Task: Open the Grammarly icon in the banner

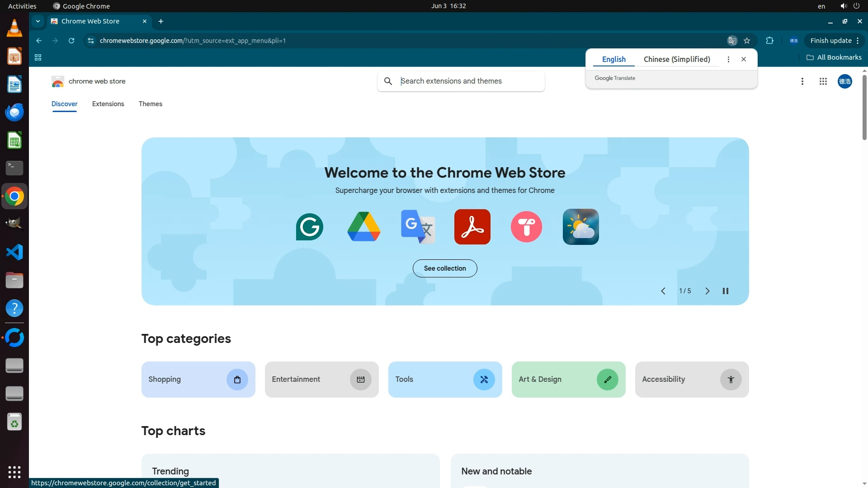Action: coord(309,227)
